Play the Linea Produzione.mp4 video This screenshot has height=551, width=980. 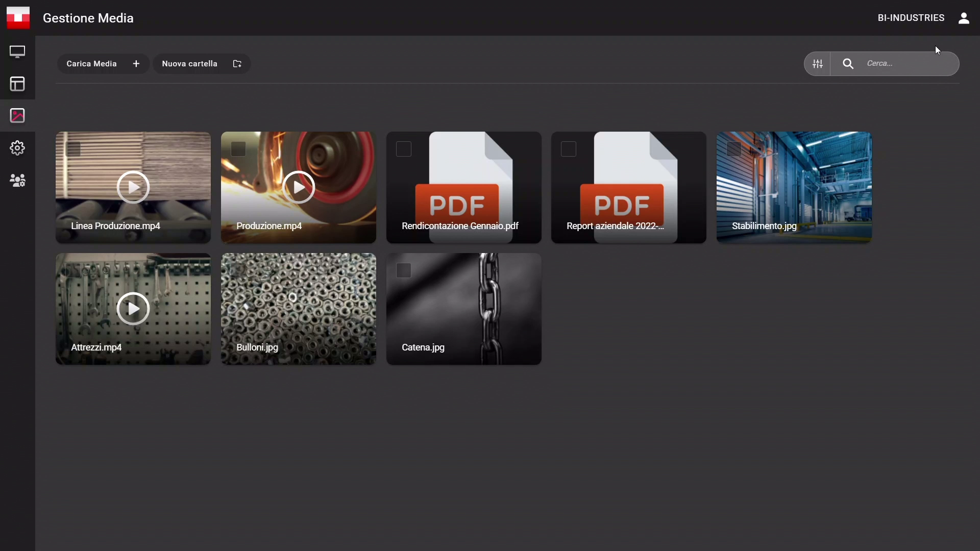133,187
